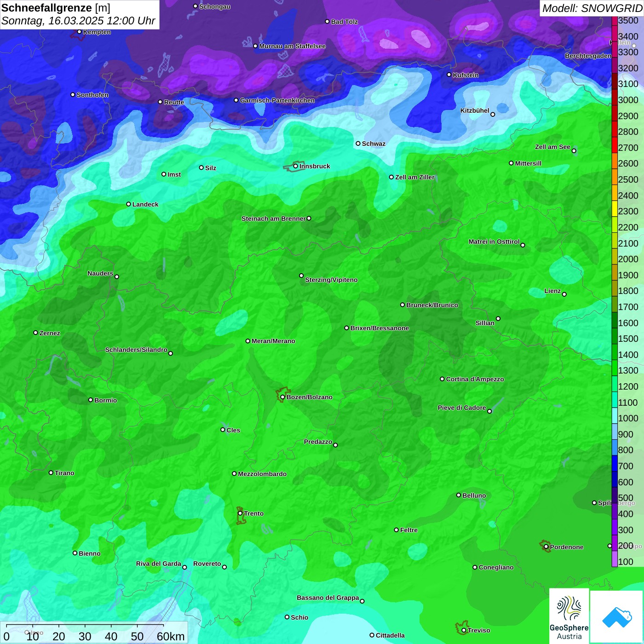Select the Meran/Merano marker dot

[247, 341]
